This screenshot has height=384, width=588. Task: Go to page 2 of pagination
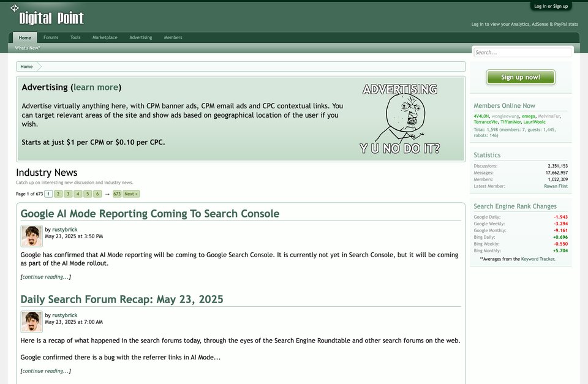[x=58, y=194]
